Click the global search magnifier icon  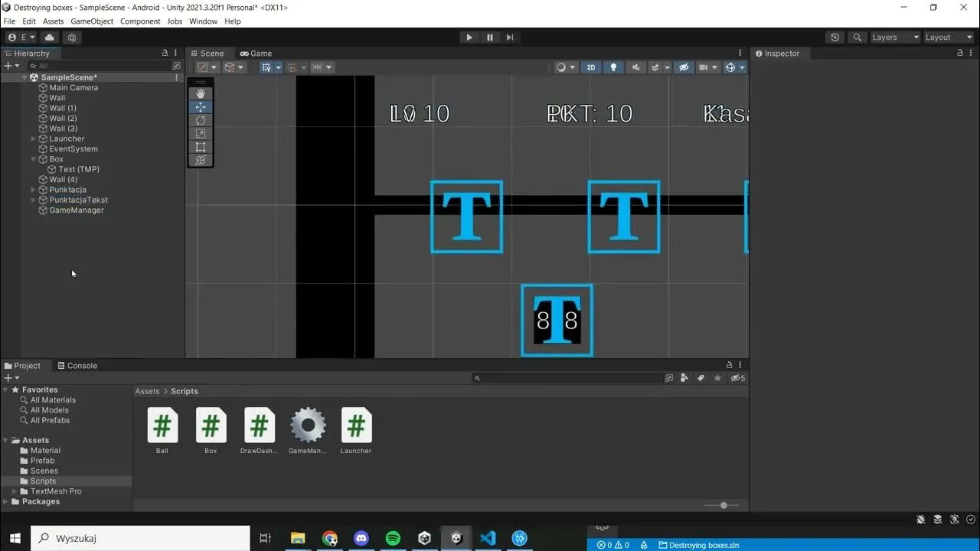pos(857,37)
